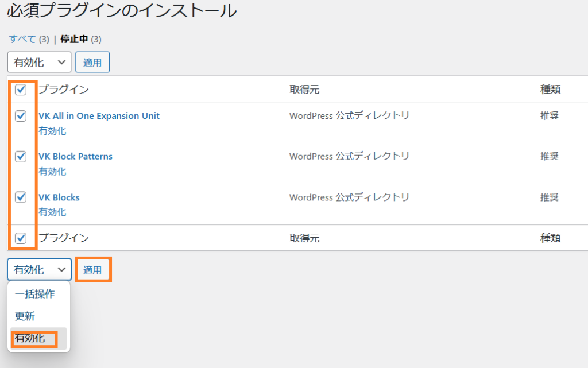The width and height of the screenshot is (588, 368).
Task: Open the top bulk action dropdown
Action: (39, 63)
